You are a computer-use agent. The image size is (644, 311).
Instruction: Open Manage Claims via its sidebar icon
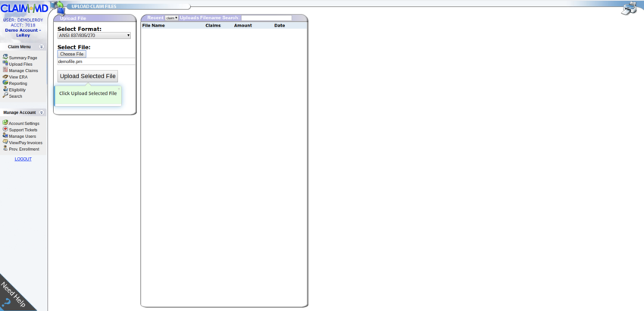click(5, 70)
